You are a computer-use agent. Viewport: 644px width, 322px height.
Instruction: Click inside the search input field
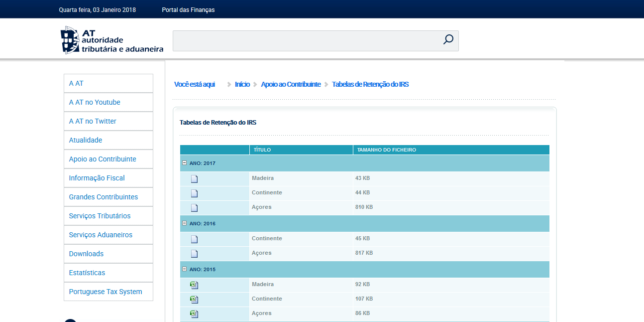[304, 41]
